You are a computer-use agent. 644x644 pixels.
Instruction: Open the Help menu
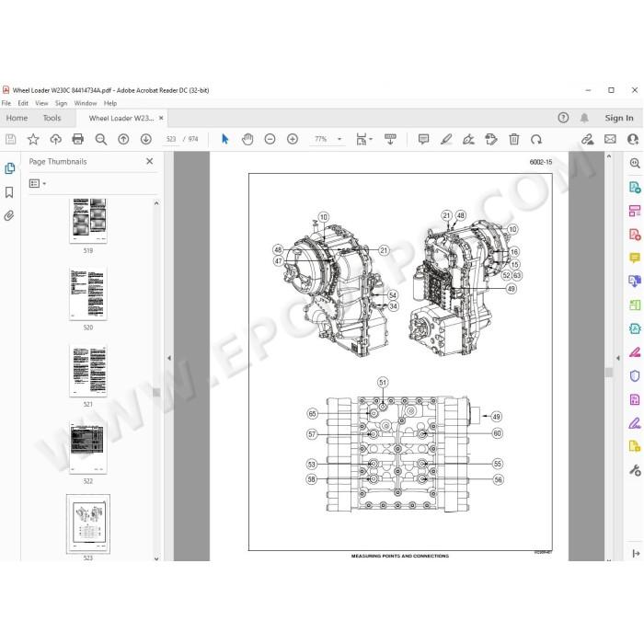point(110,103)
